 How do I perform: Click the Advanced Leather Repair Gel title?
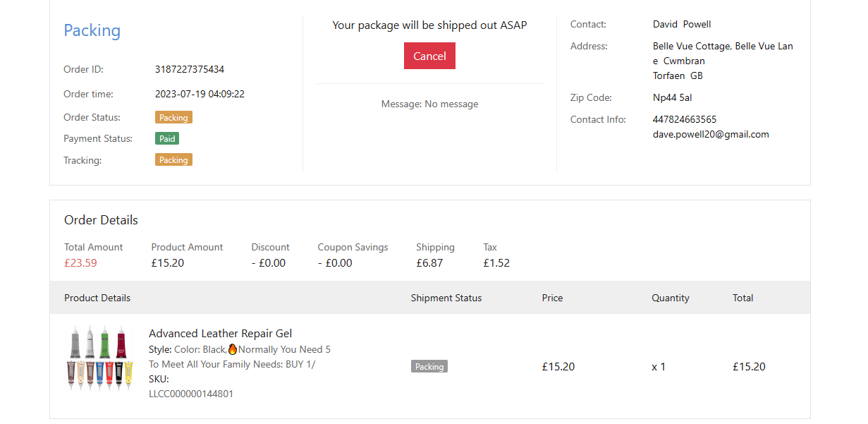click(220, 334)
